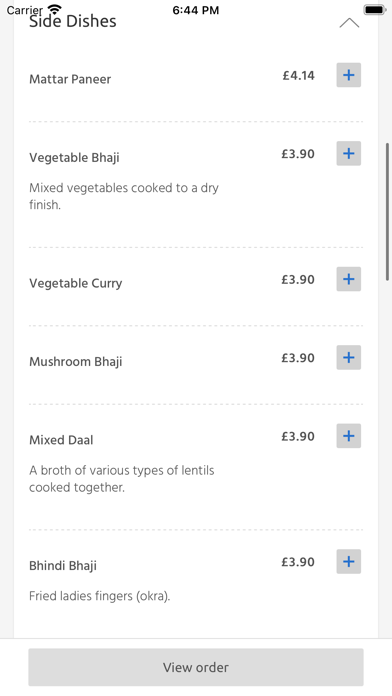Add Mushroom Bhaji using plus icon

point(348,358)
